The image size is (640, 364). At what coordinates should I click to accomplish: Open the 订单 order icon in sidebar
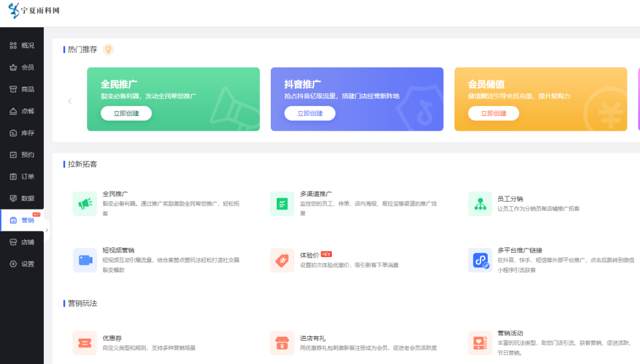pos(13,176)
